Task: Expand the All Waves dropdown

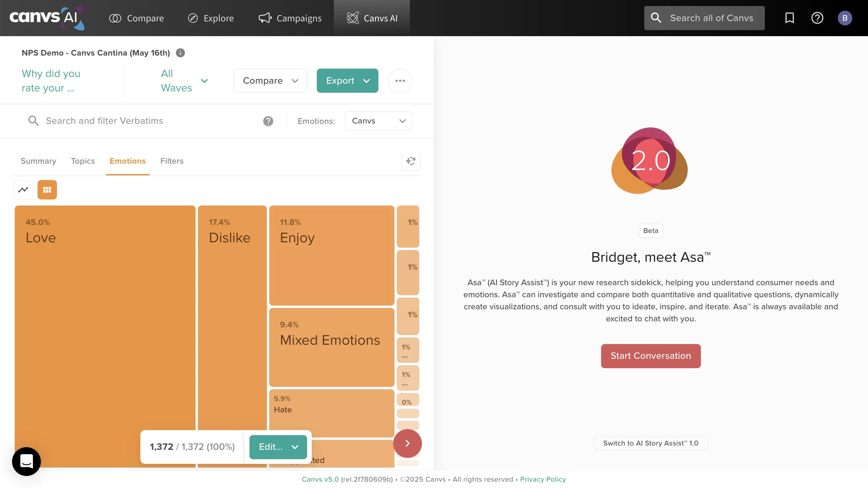Action: [184, 81]
